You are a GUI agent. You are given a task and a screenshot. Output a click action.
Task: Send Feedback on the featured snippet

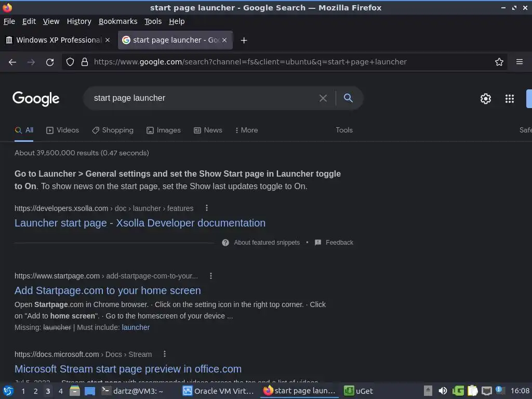(x=339, y=243)
